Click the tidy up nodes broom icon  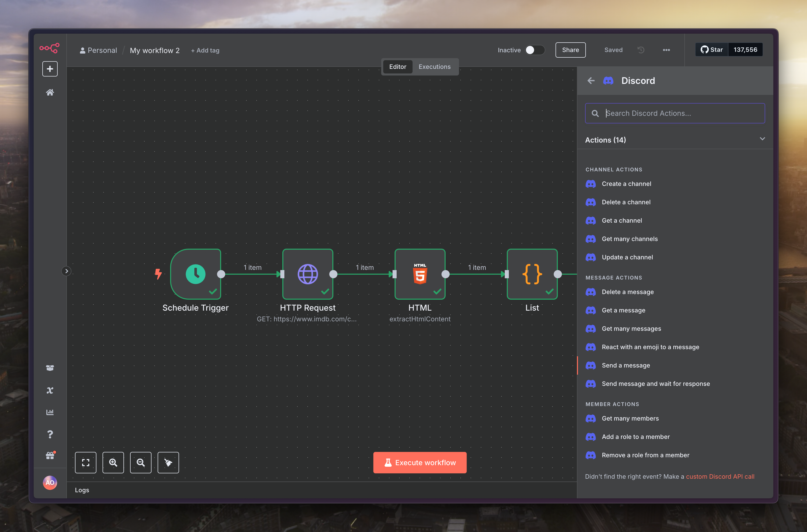[x=168, y=462]
